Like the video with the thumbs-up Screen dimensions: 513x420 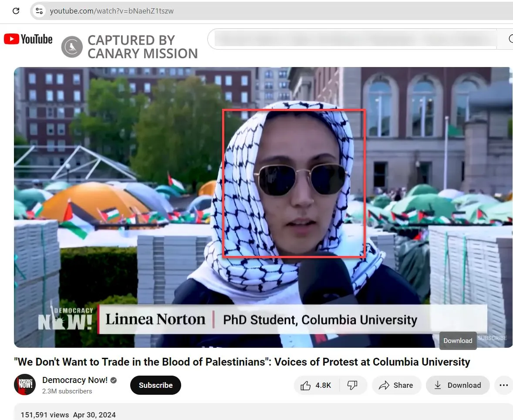[306, 385]
